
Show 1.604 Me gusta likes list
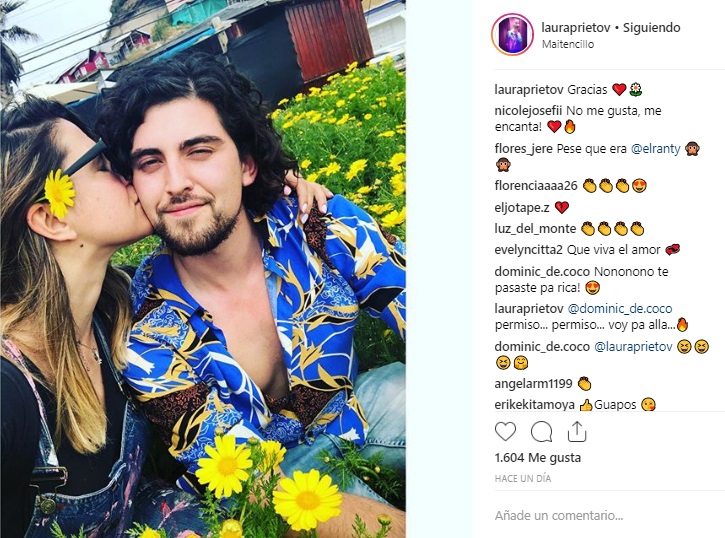(x=538, y=458)
